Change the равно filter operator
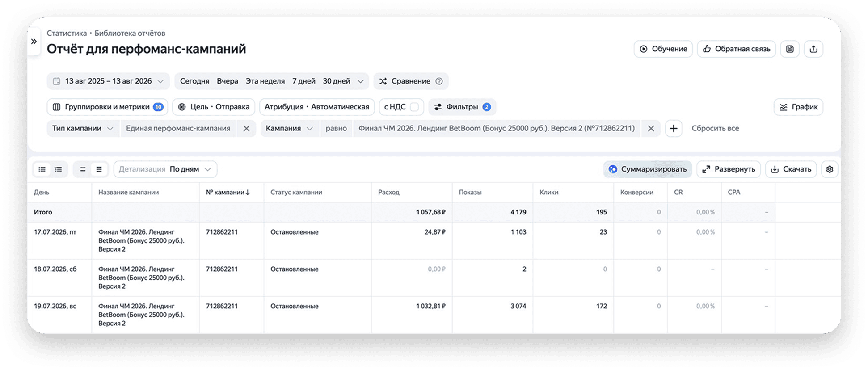Screen dimensions: 868x370 [336, 129]
